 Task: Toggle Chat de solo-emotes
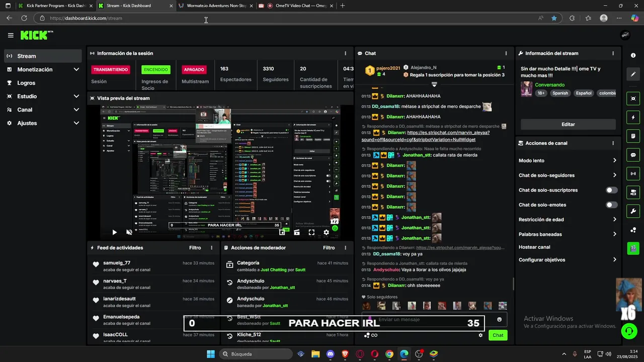pos(612,205)
